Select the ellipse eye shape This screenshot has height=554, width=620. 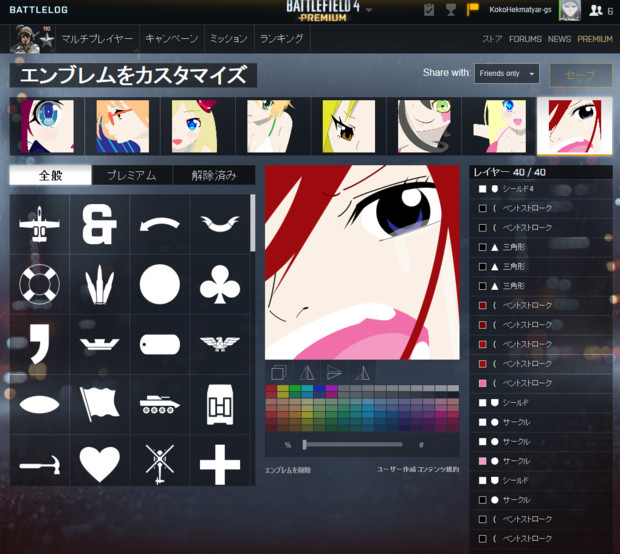[40, 404]
